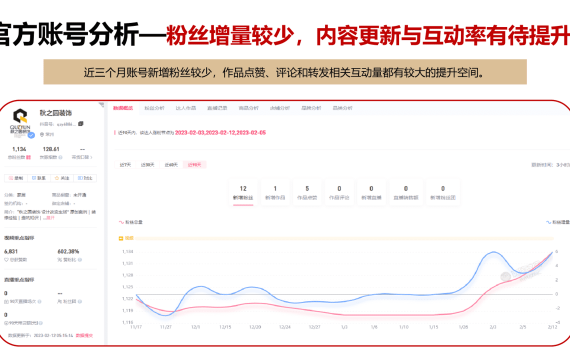Click the info icon beside the 602.38% ratio
The width and height of the screenshot is (570, 360).
(x=80, y=260)
